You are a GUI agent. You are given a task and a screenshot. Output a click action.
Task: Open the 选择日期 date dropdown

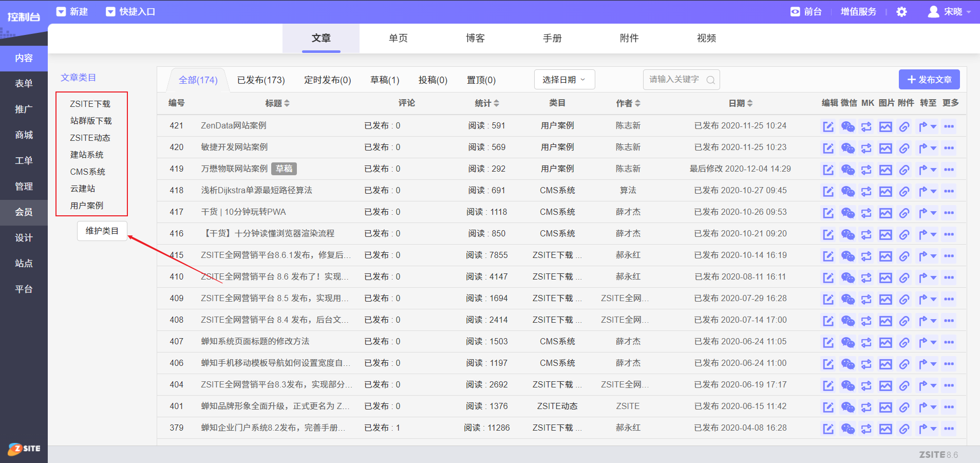point(564,80)
